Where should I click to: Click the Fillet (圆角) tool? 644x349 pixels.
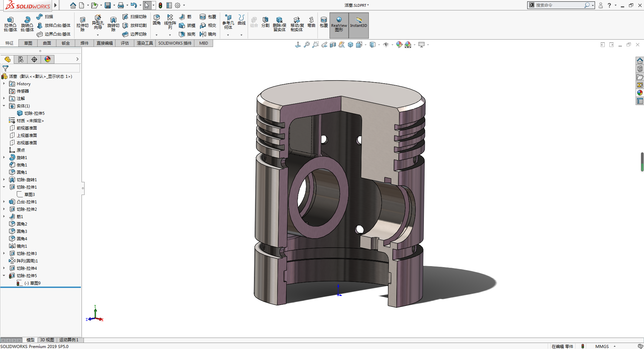click(x=157, y=20)
